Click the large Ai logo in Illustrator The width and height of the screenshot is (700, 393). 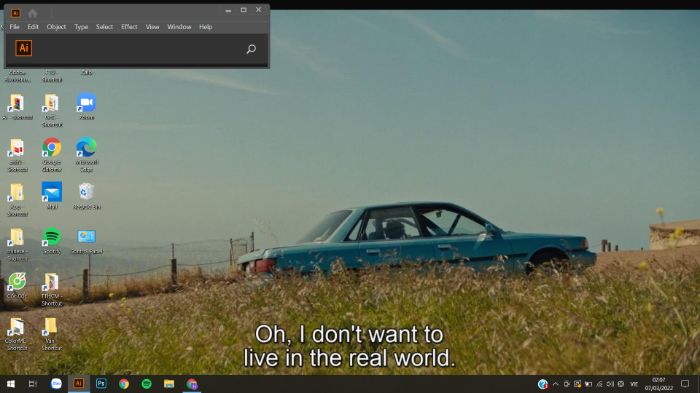pyautogui.click(x=24, y=48)
